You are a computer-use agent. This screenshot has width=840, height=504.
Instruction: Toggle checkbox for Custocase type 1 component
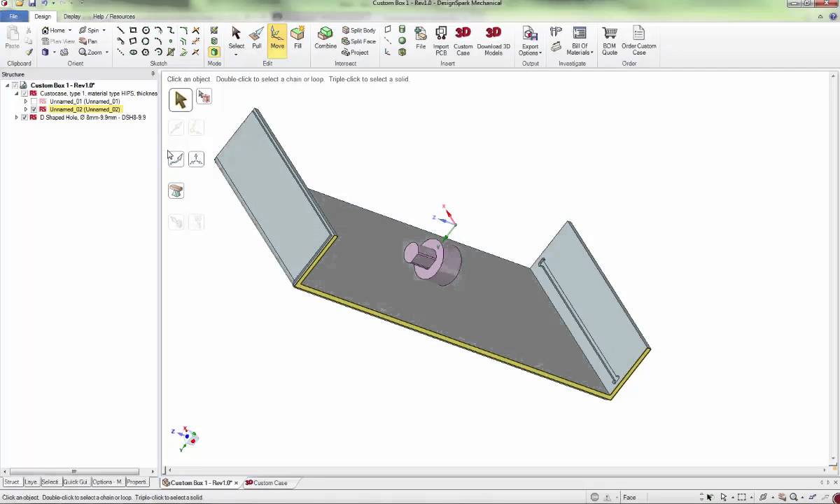pos(24,93)
